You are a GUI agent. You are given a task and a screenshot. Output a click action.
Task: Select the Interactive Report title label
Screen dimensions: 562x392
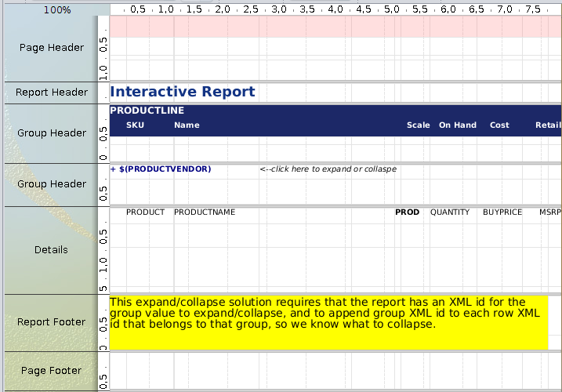click(x=183, y=92)
